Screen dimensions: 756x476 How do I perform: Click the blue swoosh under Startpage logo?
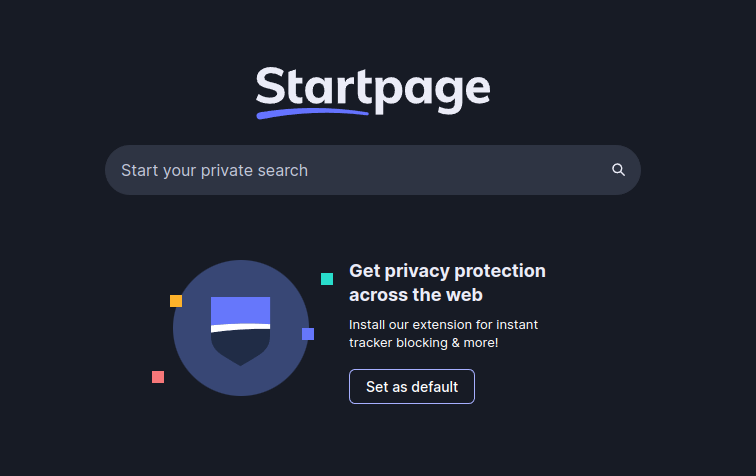pyautogui.click(x=312, y=113)
